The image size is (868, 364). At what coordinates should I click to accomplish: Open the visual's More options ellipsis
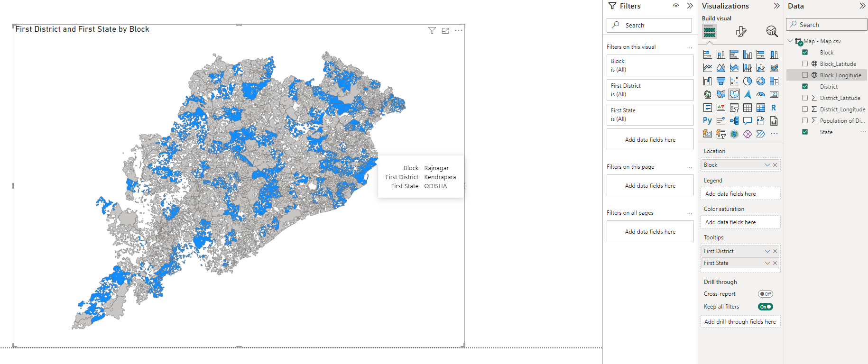459,30
